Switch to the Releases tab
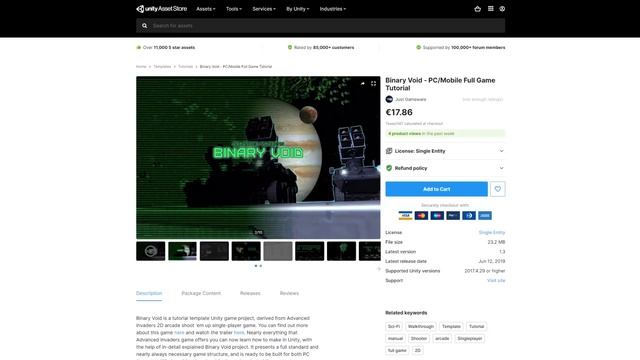 point(250,293)
